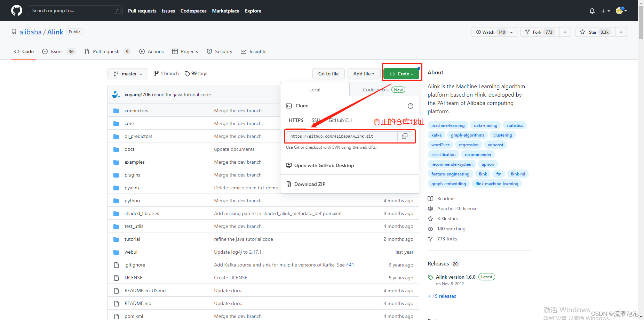Open Explore in top navigation
The width and height of the screenshot is (644, 320).
(x=253, y=11)
